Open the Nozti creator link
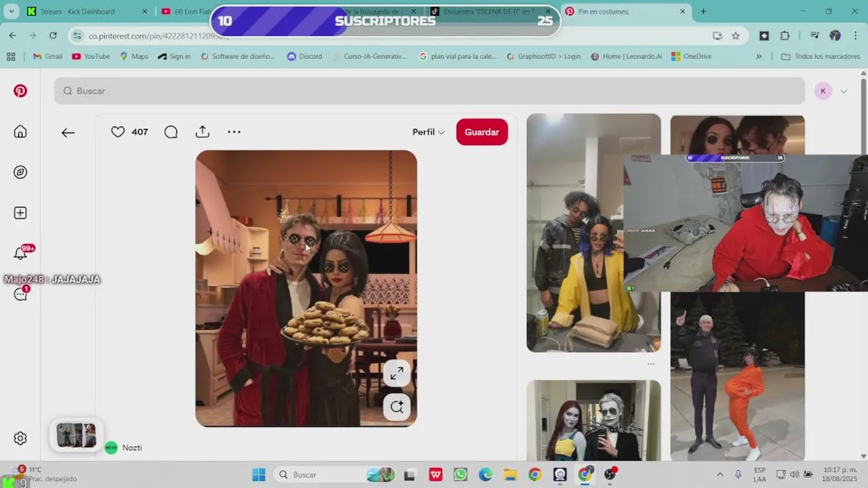 point(132,448)
